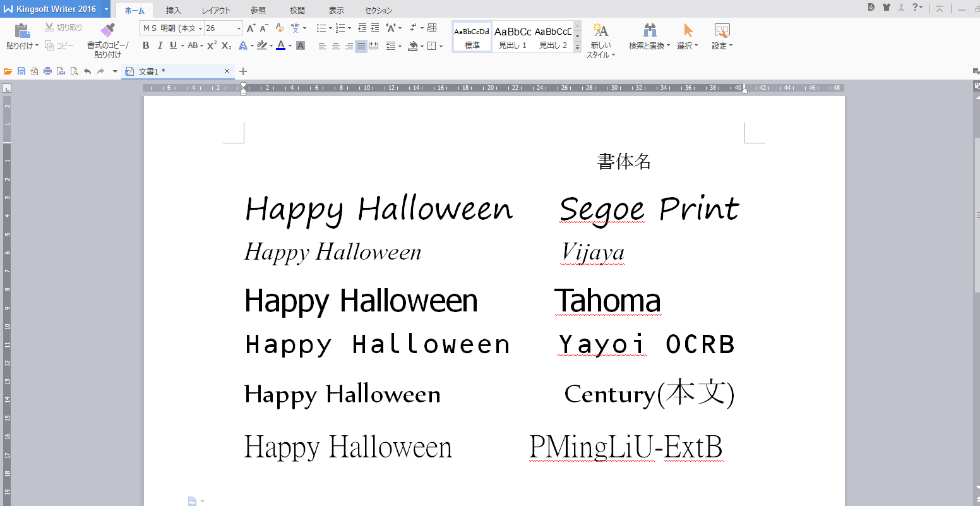Click the phonetic guide (wén) icon
Screen dimensions: 980x506
(x=295, y=28)
